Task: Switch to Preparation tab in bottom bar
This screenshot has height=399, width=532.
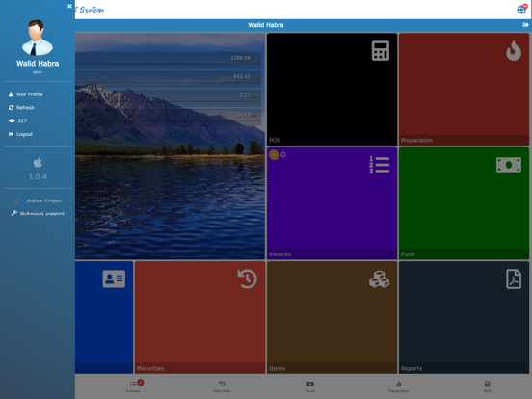Action: (399, 386)
